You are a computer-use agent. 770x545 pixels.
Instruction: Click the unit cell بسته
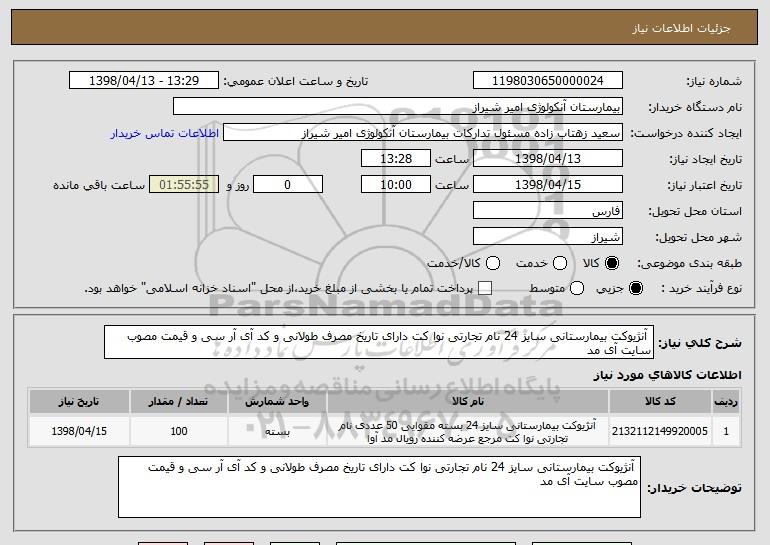coord(277,431)
